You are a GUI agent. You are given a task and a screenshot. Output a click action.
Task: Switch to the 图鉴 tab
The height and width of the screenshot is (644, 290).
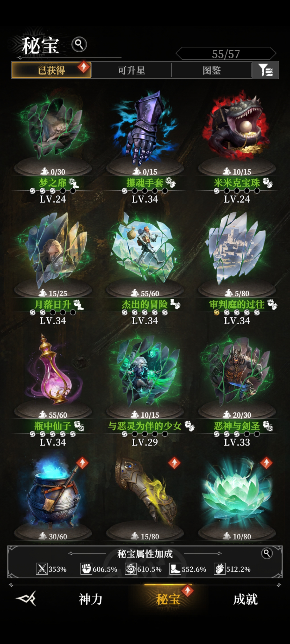tap(212, 70)
